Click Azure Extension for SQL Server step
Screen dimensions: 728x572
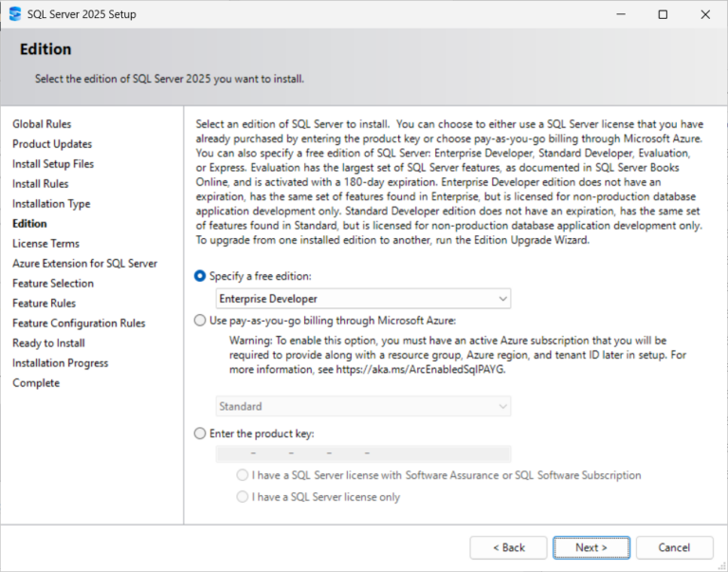coord(84,264)
